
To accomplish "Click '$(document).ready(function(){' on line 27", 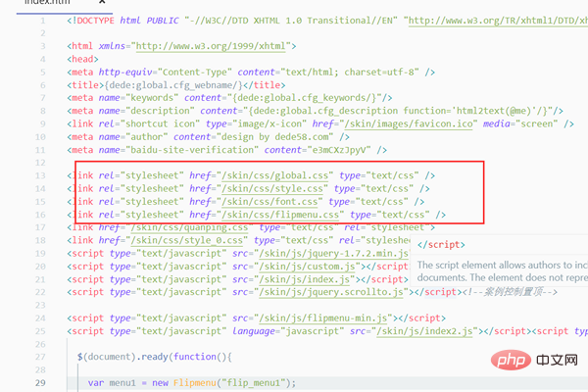I will [x=155, y=357].
